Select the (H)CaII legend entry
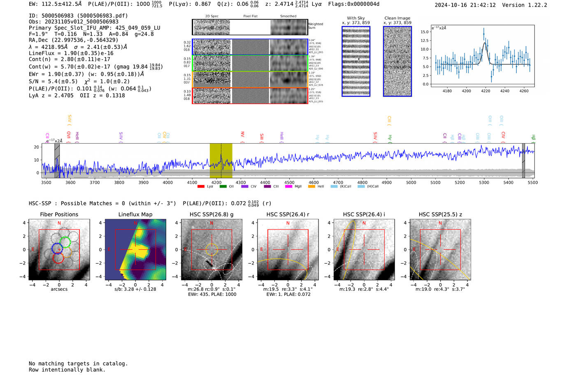The width and height of the screenshot is (576, 392). coord(368,186)
